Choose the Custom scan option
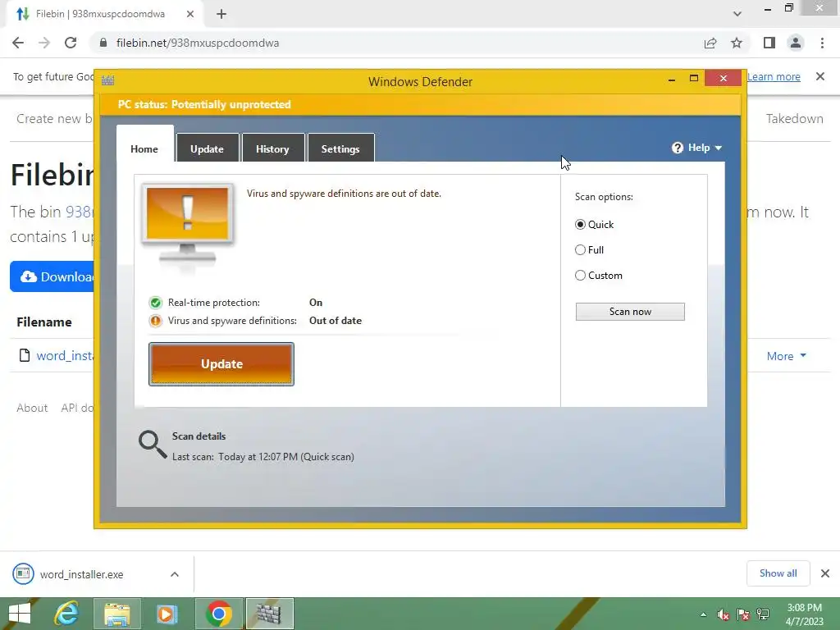This screenshot has height=630, width=840. [x=580, y=276]
